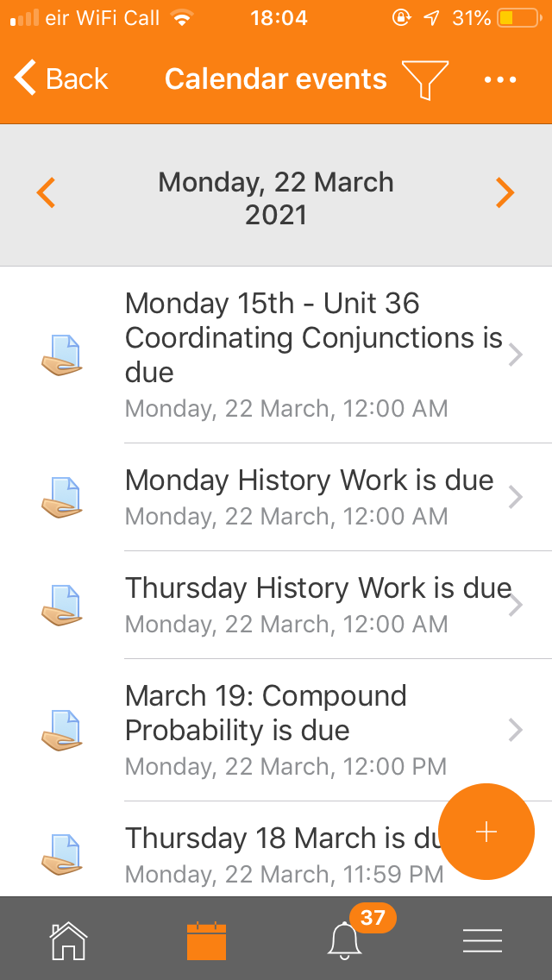Open the calendar events filter funnel
Image resolution: width=552 pixels, height=980 pixels.
(425, 79)
